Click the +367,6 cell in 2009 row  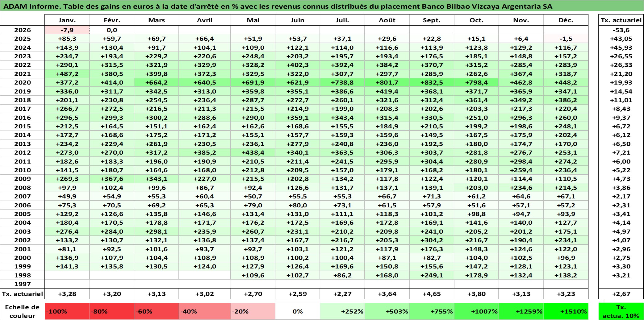112,179
